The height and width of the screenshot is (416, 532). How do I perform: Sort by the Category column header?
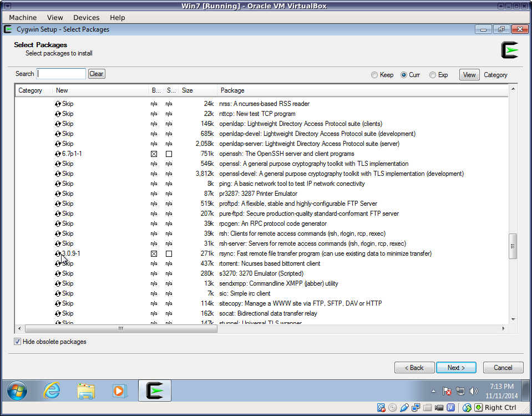34,90
